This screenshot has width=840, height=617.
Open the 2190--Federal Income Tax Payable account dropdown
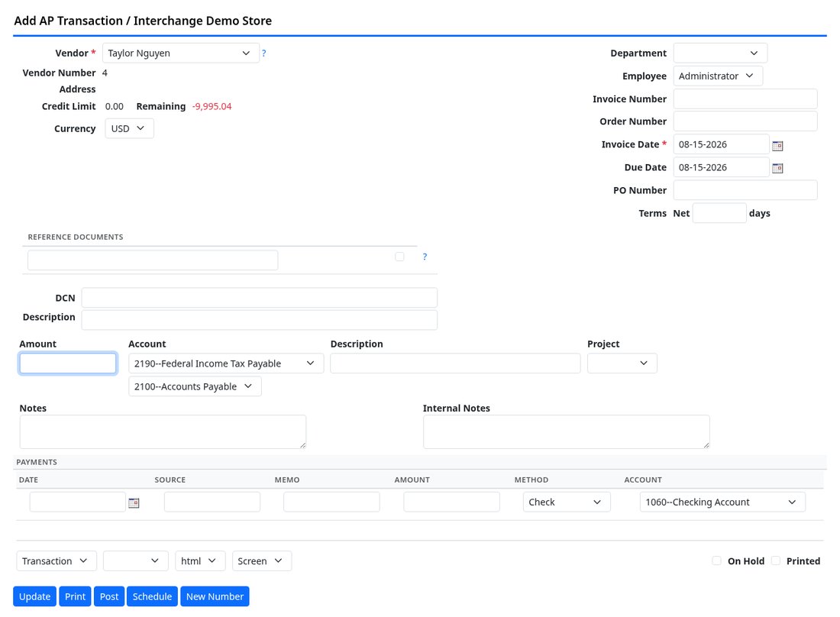(226, 363)
